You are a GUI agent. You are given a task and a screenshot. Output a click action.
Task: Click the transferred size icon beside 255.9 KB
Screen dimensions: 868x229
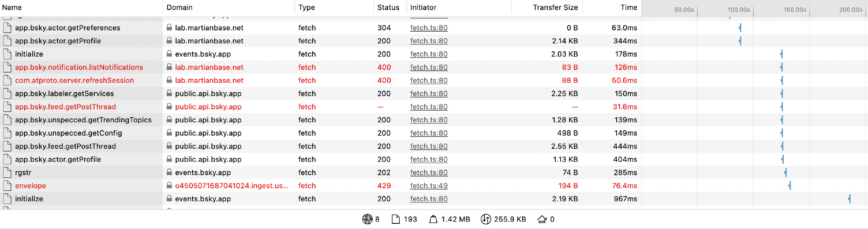tap(486, 219)
